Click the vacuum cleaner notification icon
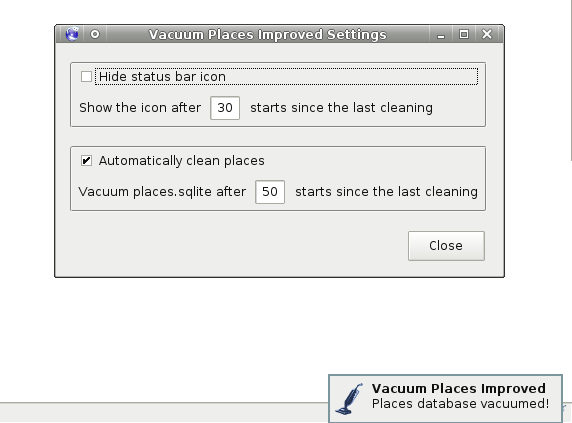Screen dimensions: 572x423 point(349,399)
